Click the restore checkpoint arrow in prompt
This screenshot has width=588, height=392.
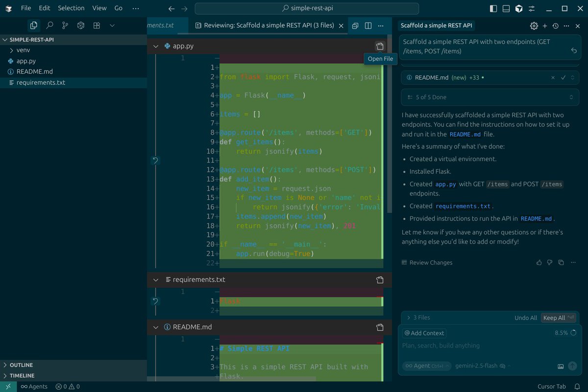tap(574, 50)
